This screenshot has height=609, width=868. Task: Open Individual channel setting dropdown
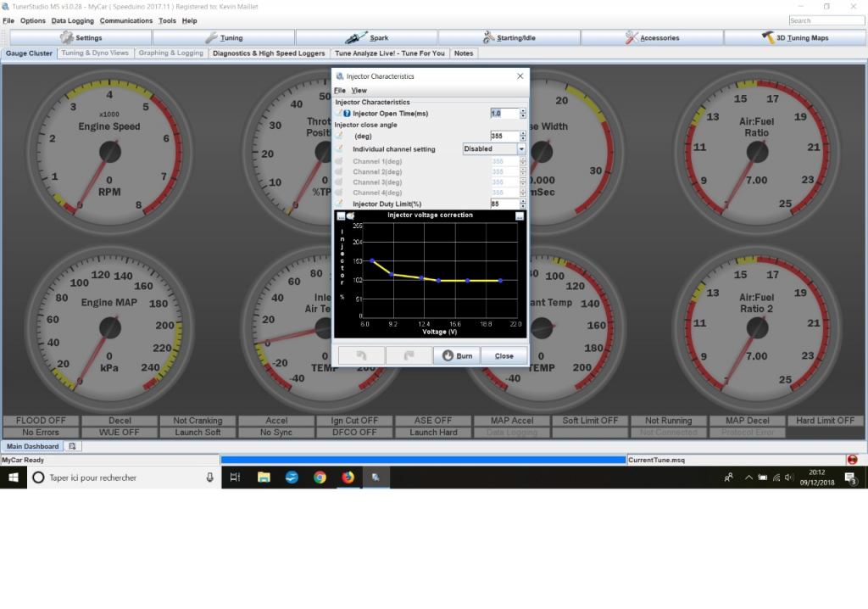494,148
